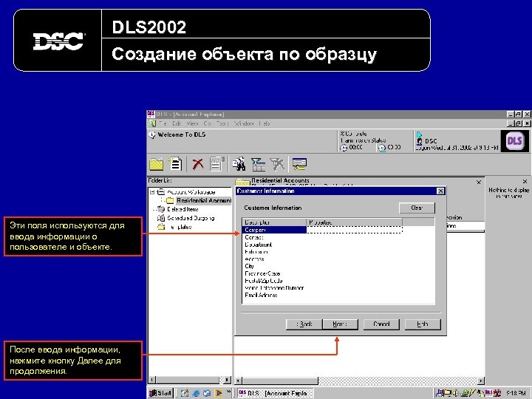Click the purple DLS logo icon
Screen dimensions: 532x399
click(x=514, y=140)
